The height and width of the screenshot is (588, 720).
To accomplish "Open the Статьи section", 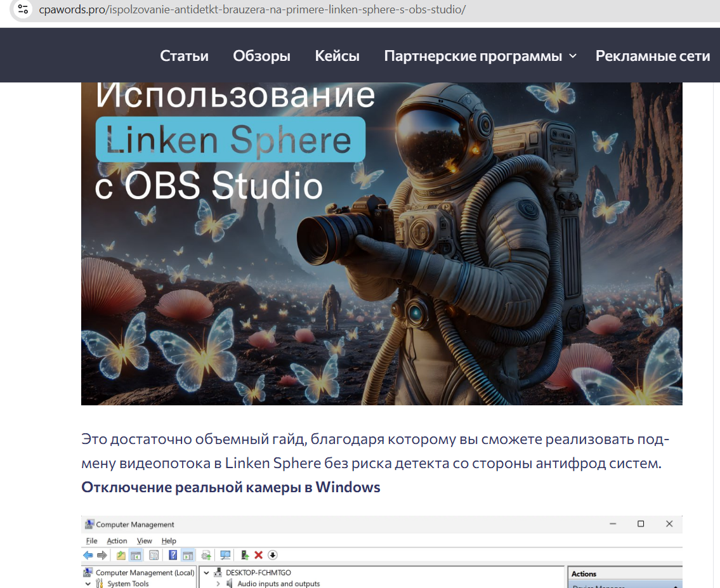I will click(184, 56).
